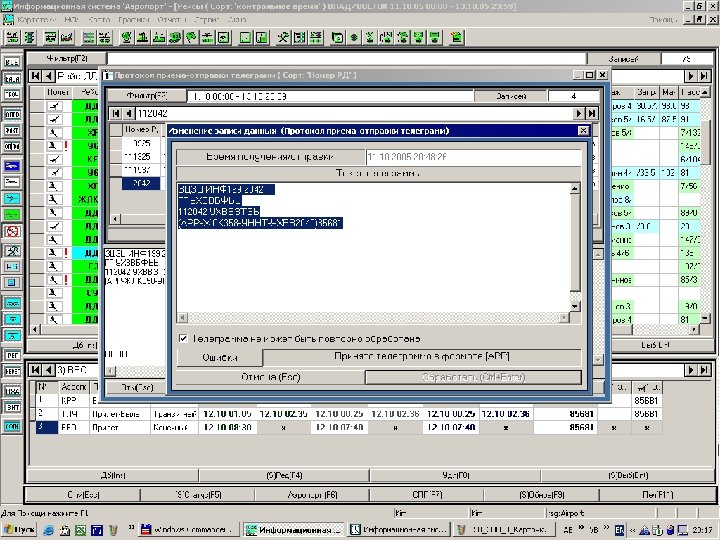Go to next telegram in protocol window navigator
The height and width of the screenshot is (540, 720).
pos(579,113)
